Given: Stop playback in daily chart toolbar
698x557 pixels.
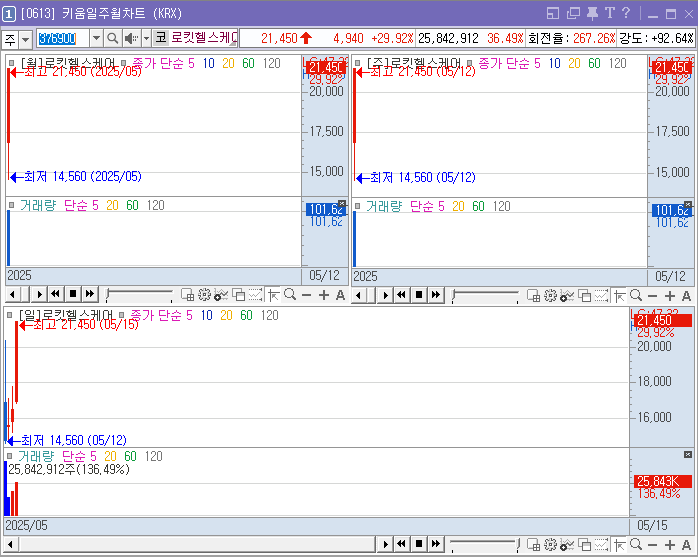Looking at the screenshot, I should coord(419,544).
